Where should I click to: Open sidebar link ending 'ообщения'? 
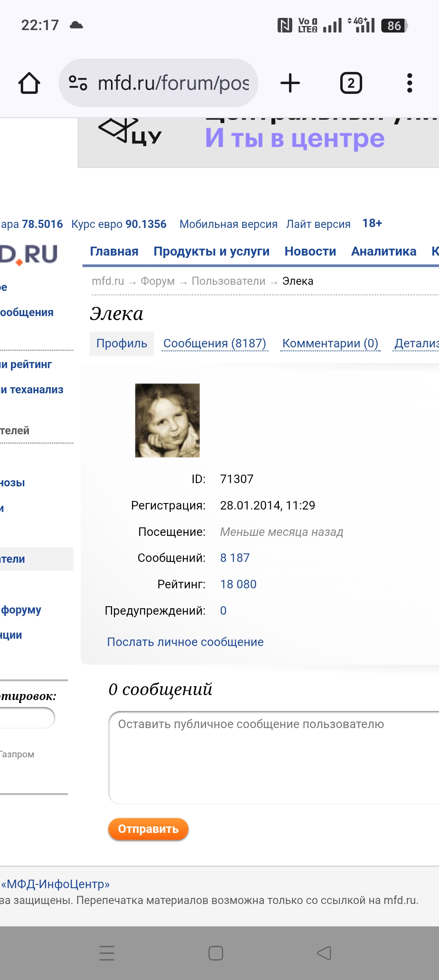coord(27,312)
